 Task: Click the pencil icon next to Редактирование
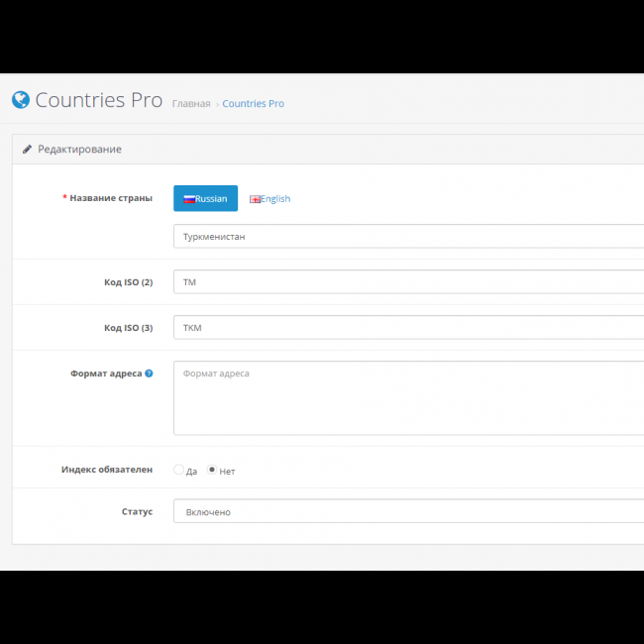tap(28, 150)
